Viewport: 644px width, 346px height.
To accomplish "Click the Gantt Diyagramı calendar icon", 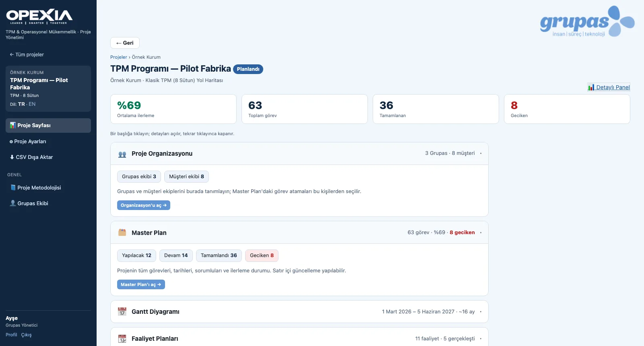I will click(122, 312).
